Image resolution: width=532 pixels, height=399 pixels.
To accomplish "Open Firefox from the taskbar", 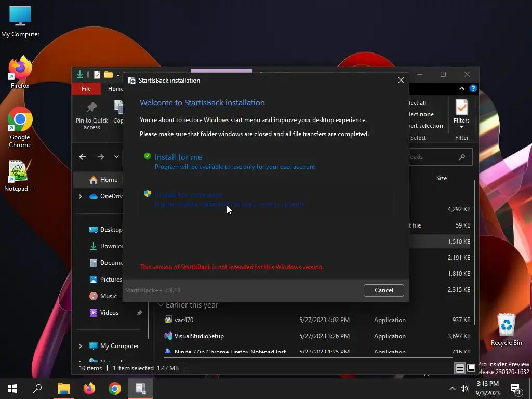I will pos(89,389).
